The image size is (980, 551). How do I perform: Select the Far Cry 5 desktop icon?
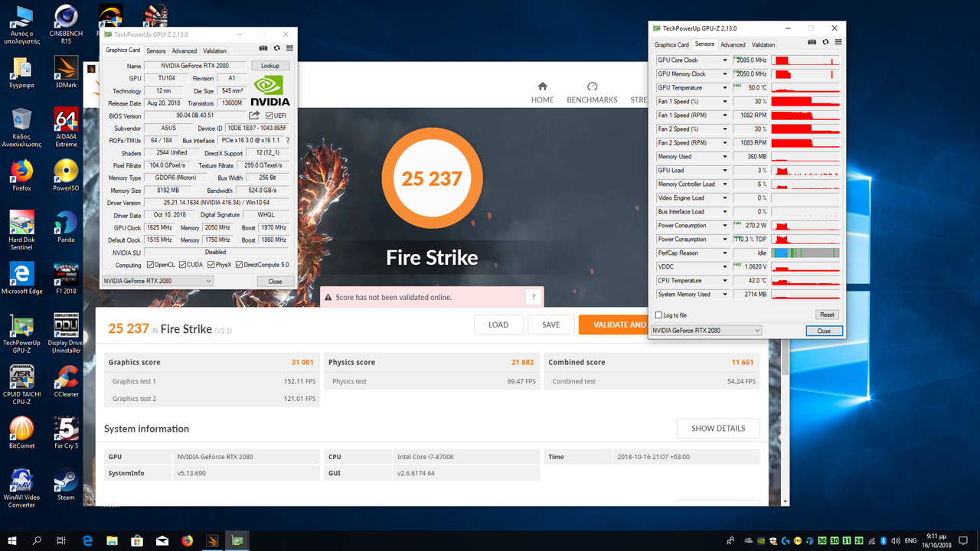click(x=67, y=433)
